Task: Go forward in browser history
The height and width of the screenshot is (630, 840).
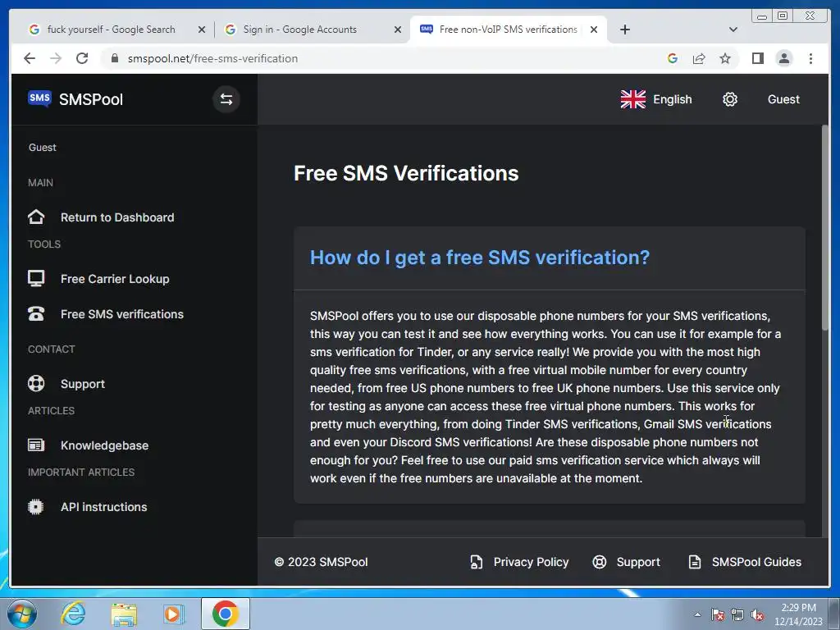Action: [x=56, y=58]
